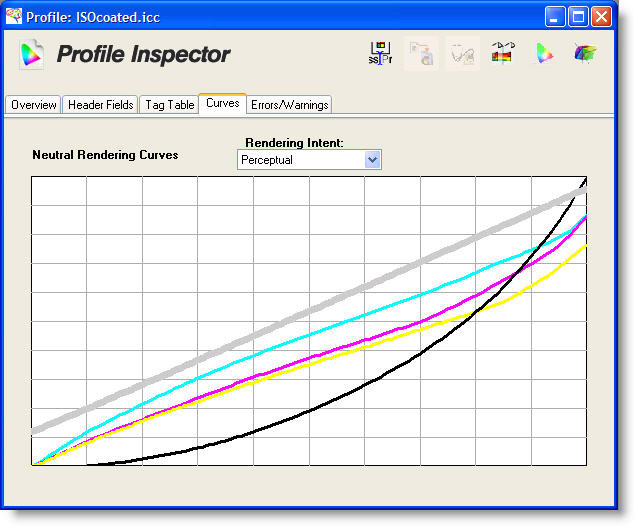Click the Perceptual combo box field
This screenshot has width=634, height=526.
click(x=300, y=160)
